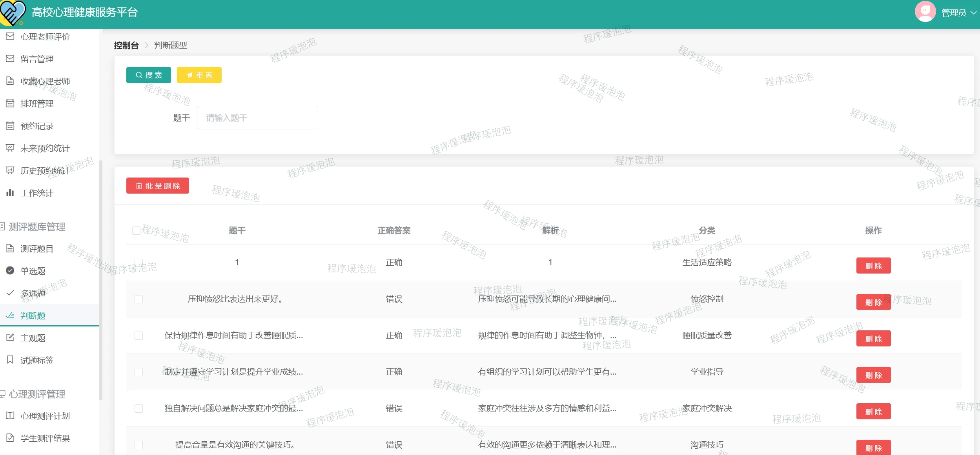The image size is (980, 455).
Task: Click the heart-hands platform logo
Action: [13, 13]
